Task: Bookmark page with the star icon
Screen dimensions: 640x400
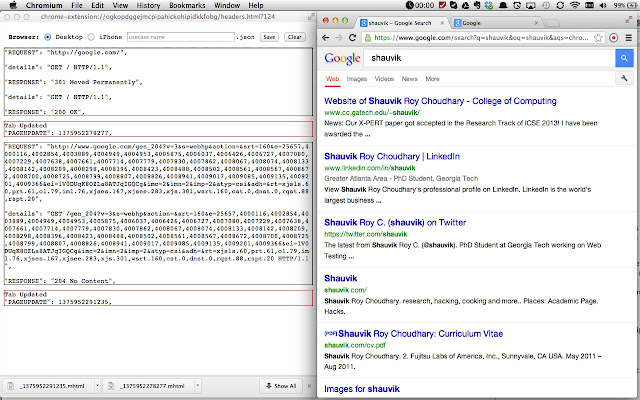Action: (598, 38)
